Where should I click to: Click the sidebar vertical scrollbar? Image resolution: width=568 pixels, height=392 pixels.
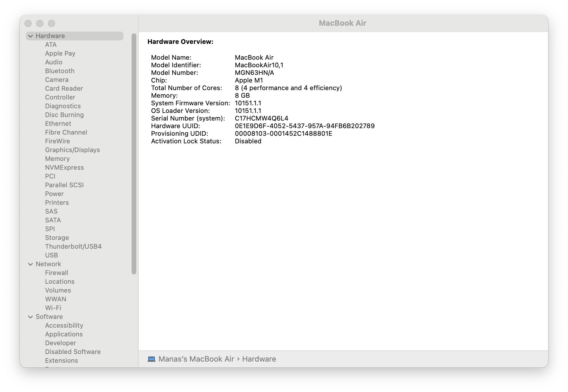pyautogui.click(x=134, y=154)
